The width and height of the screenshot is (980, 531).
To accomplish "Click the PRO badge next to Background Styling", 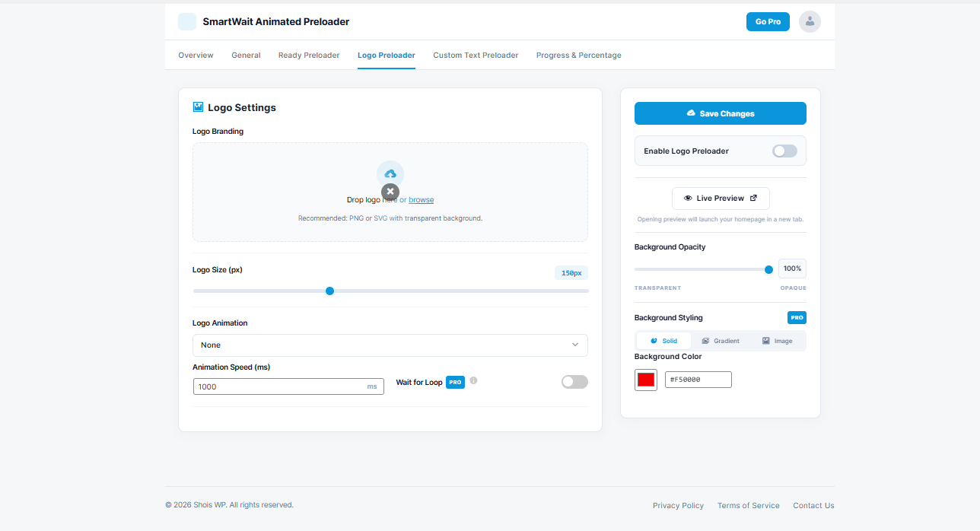I will (x=797, y=317).
